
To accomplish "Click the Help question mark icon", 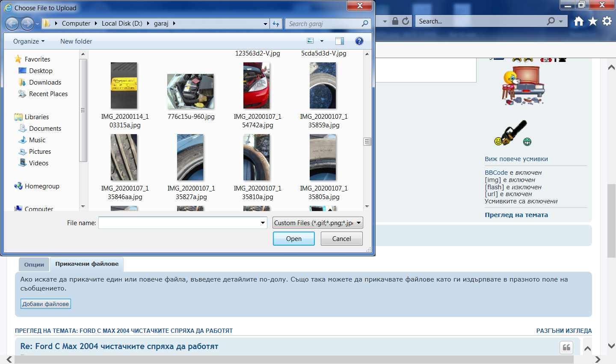I will [x=359, y=41].
